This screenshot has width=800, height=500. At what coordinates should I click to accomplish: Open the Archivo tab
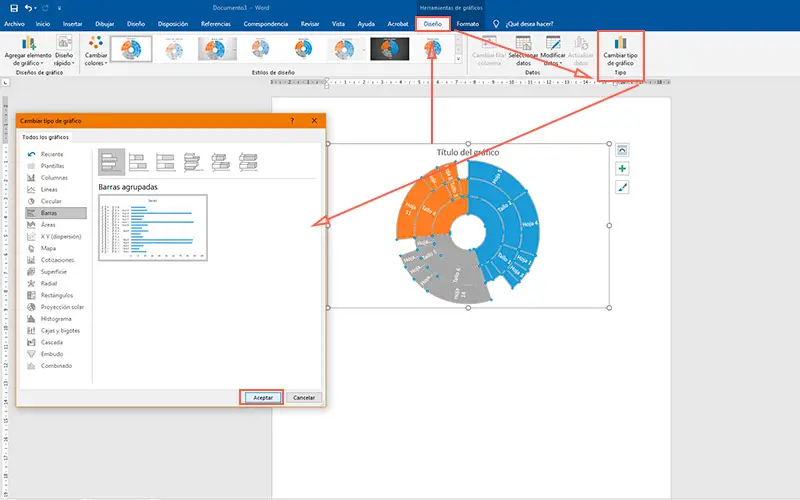click(14, 24)
